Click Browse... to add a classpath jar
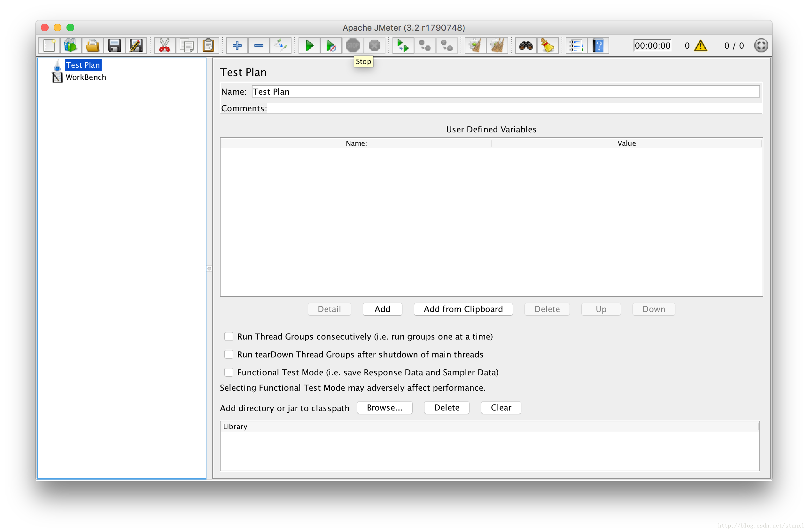This screenshot has height=532, width=808. [385, 408]
